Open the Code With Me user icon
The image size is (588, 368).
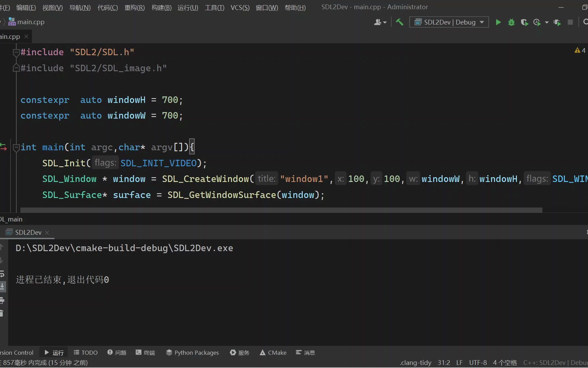coord(380,22)
